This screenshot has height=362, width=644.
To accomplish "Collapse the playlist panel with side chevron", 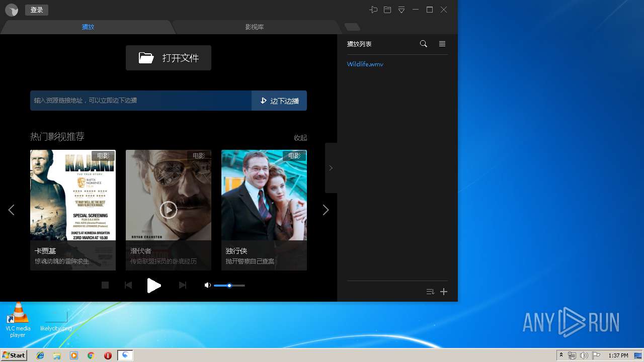I will [331, 168].
